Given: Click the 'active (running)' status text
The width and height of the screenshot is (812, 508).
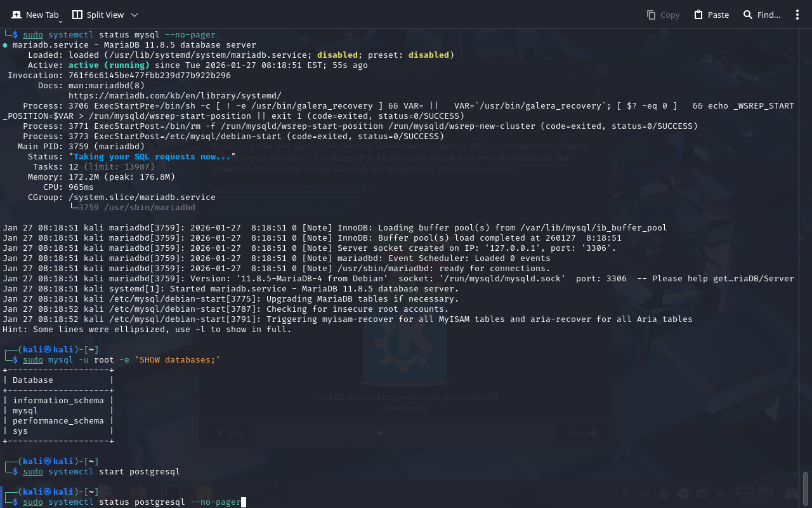Looking at the screenshot, I should [x=108, y=65].
